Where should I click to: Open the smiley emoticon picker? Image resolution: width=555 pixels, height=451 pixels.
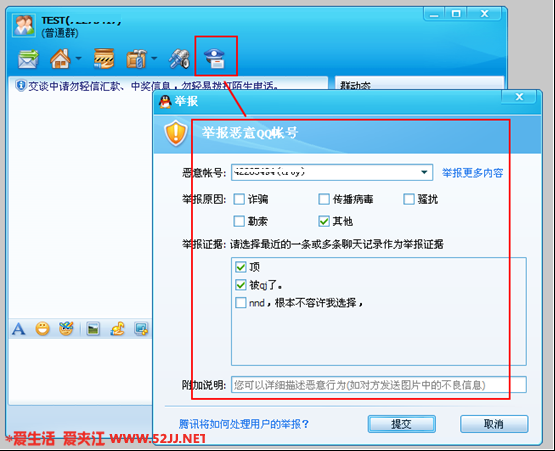(x=42, y=329)
